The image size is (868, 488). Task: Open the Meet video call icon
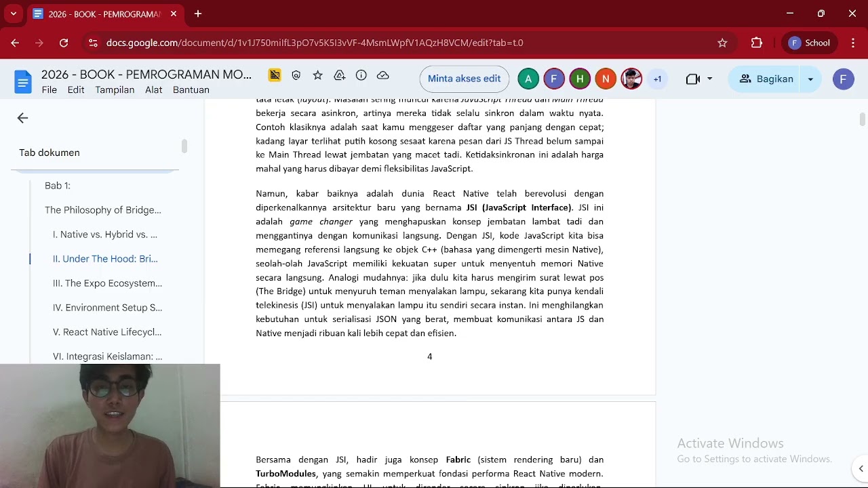point(692,79)
